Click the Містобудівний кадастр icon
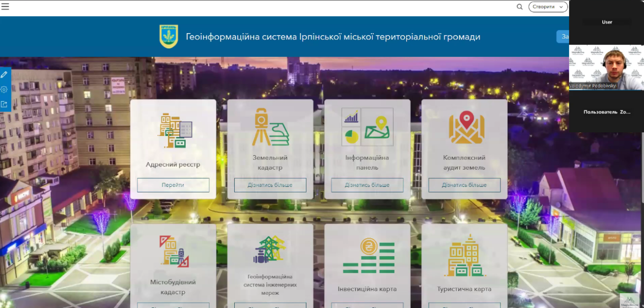644x308 pixels. tap(174, 251)
